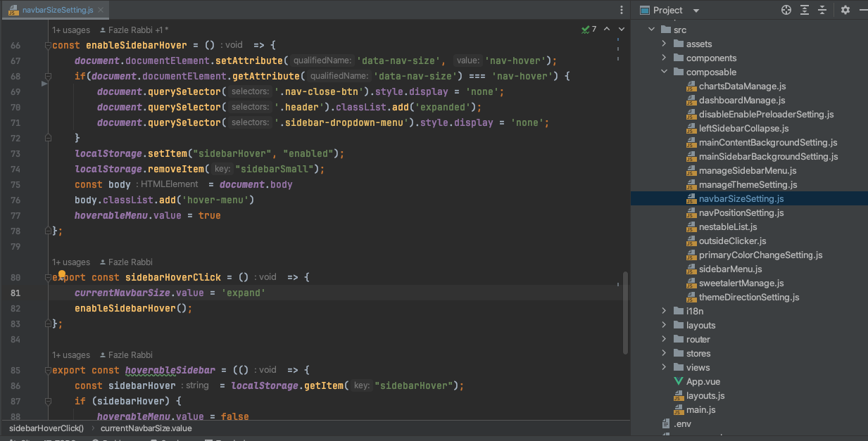Open Project panel gear settings
The height and width of the screenshot is (441, 868).
click(845, 10)
